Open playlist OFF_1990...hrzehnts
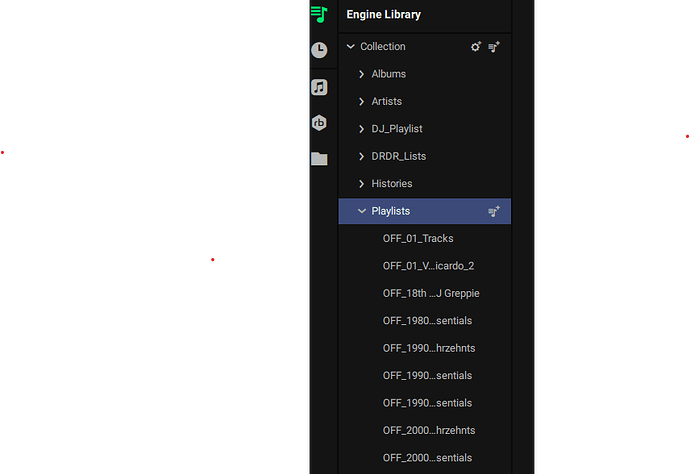This screenshot has height=474, width=690. 429,348
